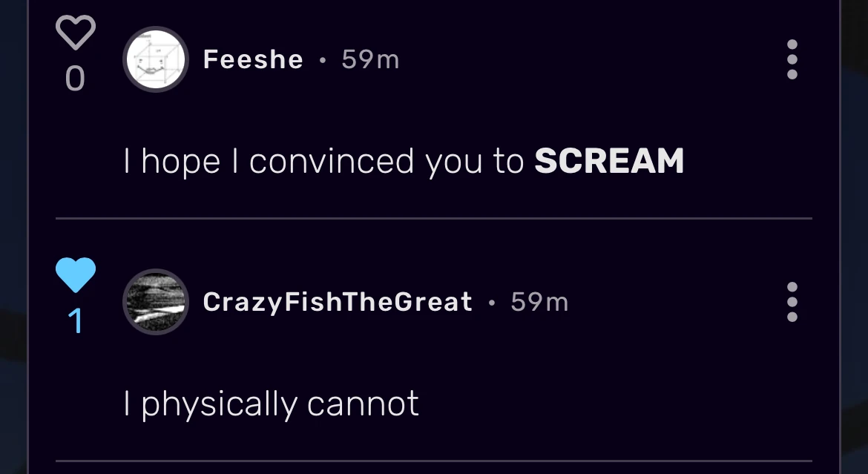The image size is (868, 474).
Task: Unlike CrazyFishTheGreat's comment via the blue heart
Action: click(x=76, y=275)
